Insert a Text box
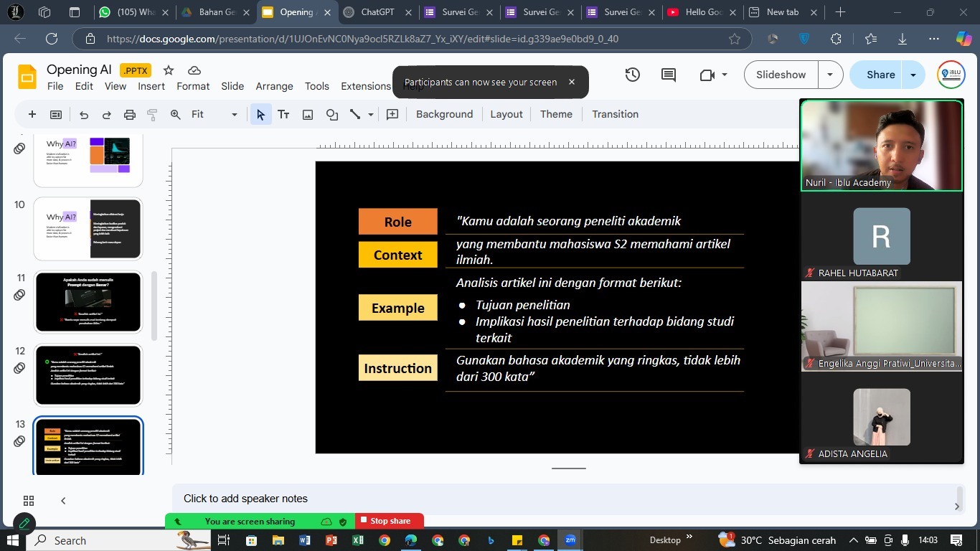 click(283, 115)
